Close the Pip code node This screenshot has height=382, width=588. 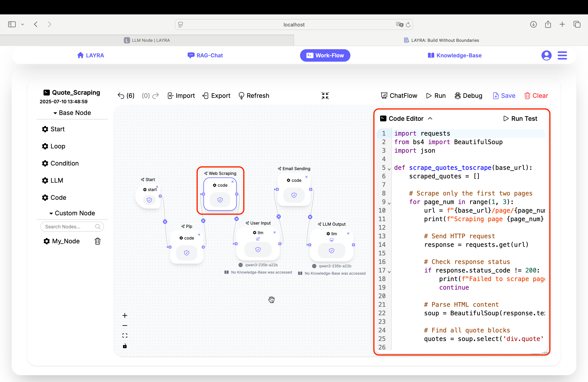pyautogui.click(x=199, y=235)
